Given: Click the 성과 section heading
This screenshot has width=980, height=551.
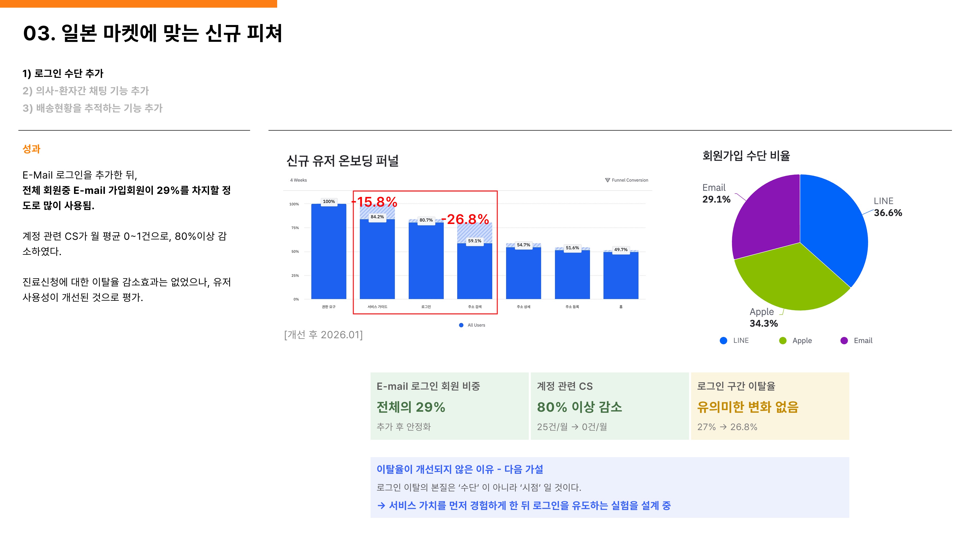Looking at the screenshot, I should [31, 149].
